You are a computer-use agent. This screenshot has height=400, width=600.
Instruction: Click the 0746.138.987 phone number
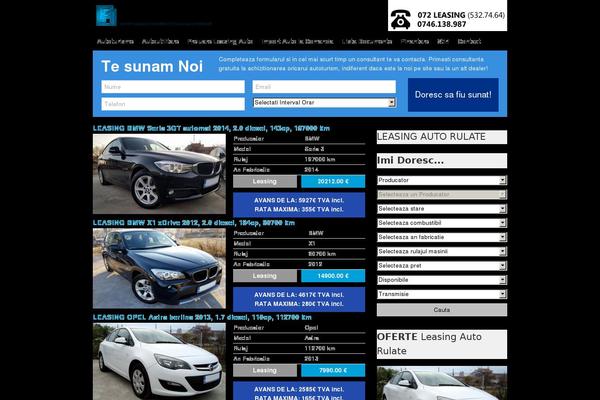[x=442, y=24]
